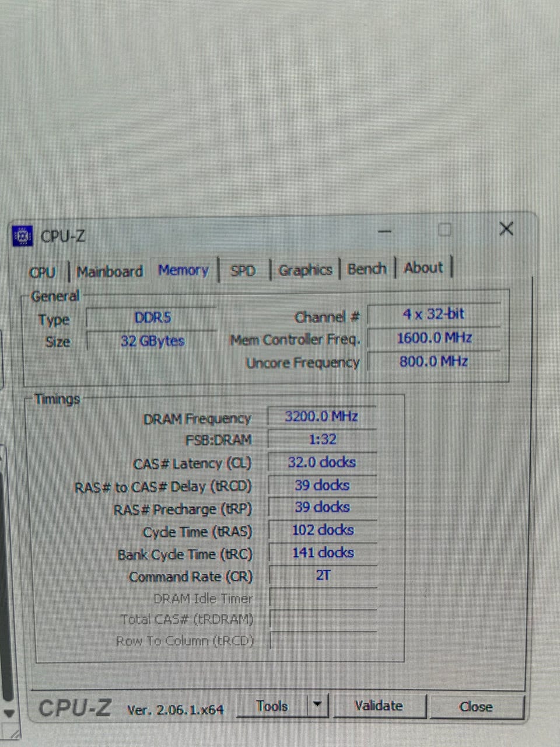The width and height of the screenshot is (560, 747).
Task: Click the disabled maximize button of CPU-Z
Action: pyautogui.click(x=444, y=229)
